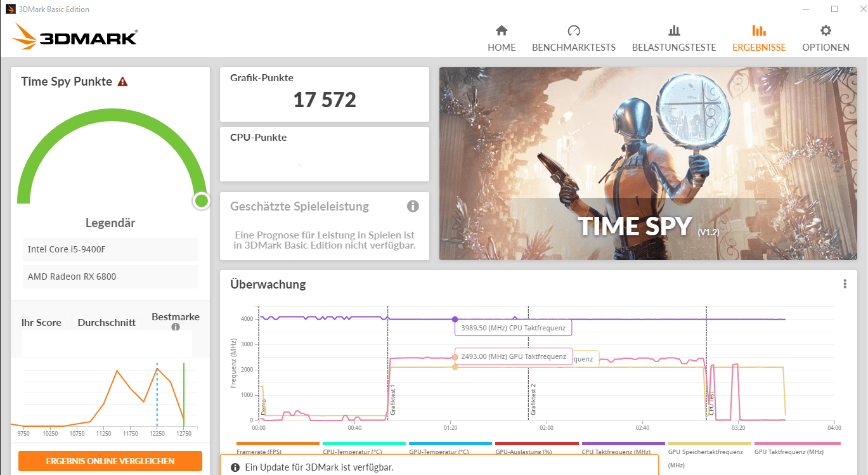Click the Demo marker in the chart
Viewport: 868px width, 475px height.
point(264,407)
